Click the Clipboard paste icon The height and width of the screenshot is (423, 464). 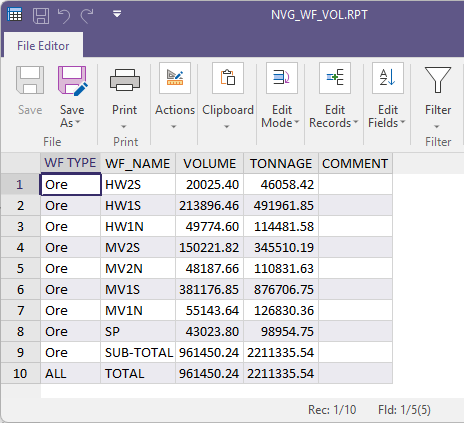(228, 78)
